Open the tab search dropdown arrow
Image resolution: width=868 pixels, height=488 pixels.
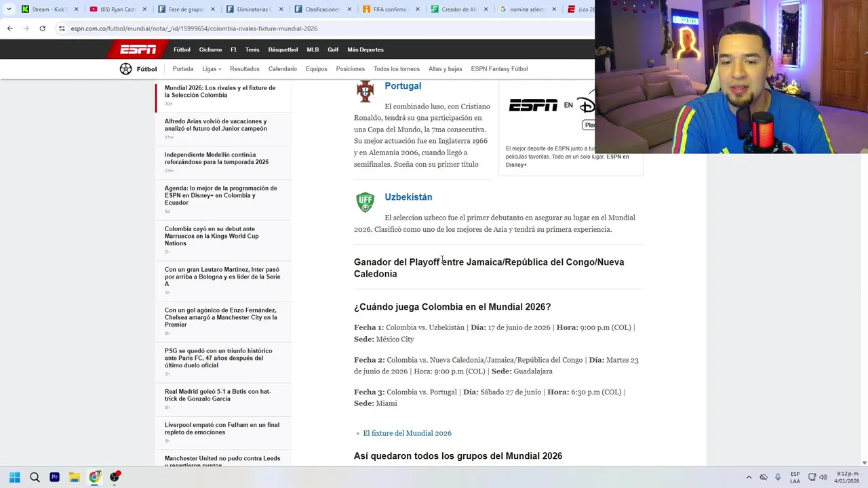9,9
